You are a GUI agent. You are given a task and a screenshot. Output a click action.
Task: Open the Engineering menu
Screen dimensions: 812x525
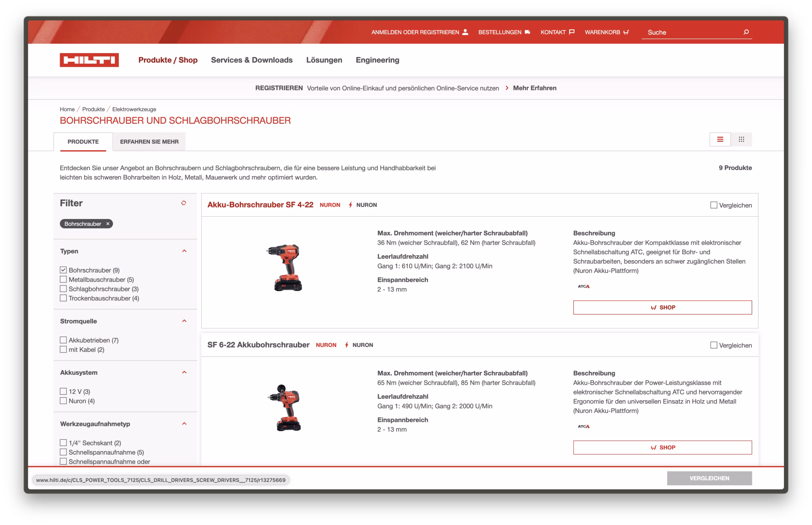coord(378,60)
